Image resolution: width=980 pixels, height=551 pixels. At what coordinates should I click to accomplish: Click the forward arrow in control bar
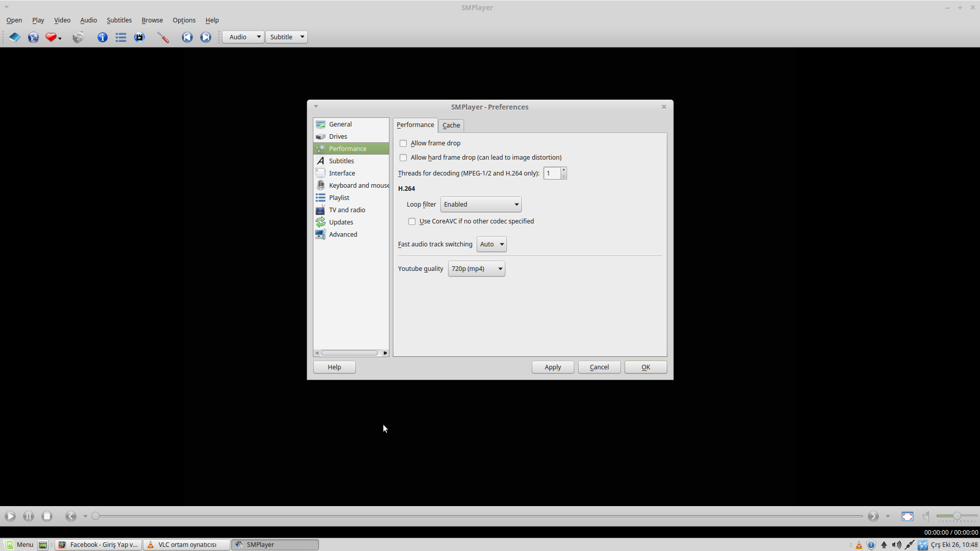873,516
